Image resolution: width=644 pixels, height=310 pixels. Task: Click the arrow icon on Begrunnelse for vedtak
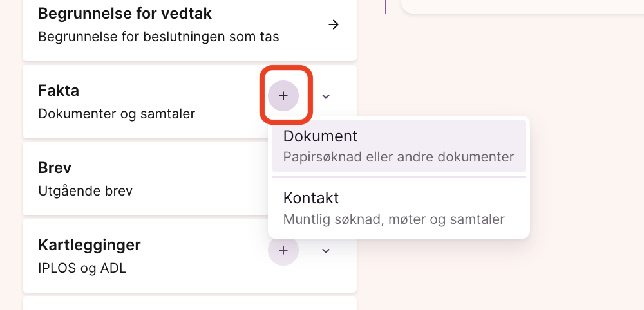pyautogui.click(x=333, y=25)
